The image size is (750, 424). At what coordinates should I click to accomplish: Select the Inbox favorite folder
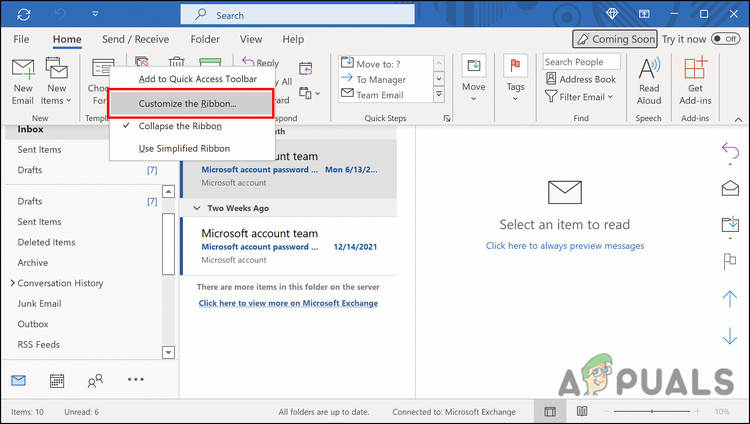click(x=30, y=129)
